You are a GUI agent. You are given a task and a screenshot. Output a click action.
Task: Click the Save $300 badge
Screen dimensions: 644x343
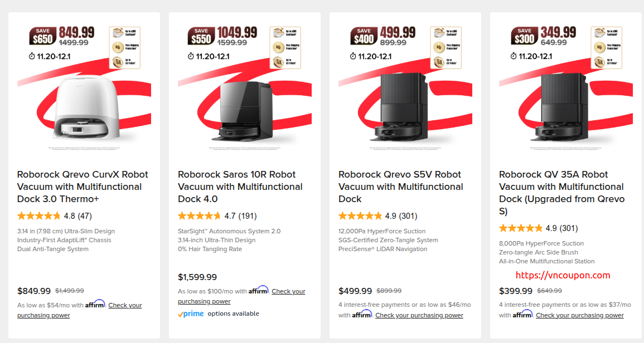pos(524,36)
